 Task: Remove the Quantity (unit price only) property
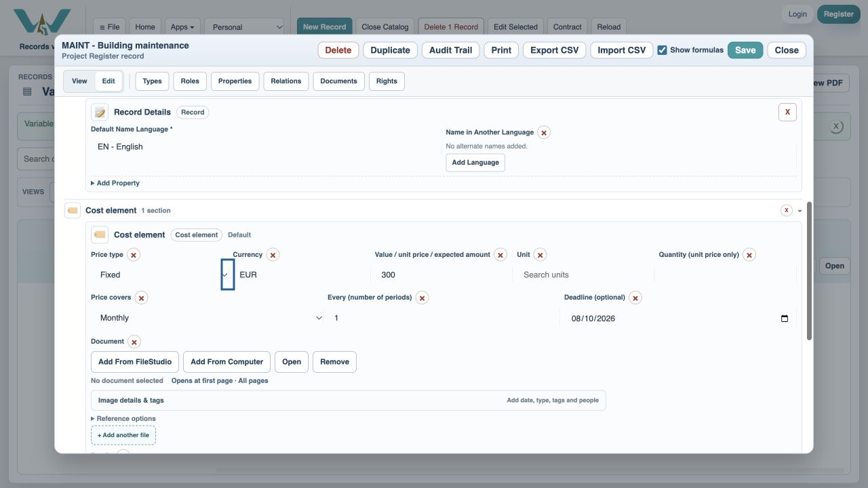pyautogui.click(x=749, y=255)
